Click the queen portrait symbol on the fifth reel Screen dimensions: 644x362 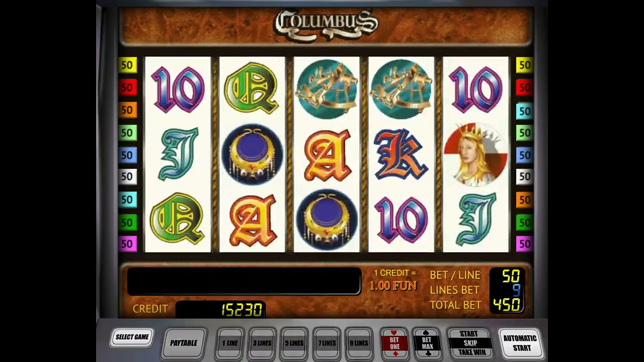pos(476,154)
